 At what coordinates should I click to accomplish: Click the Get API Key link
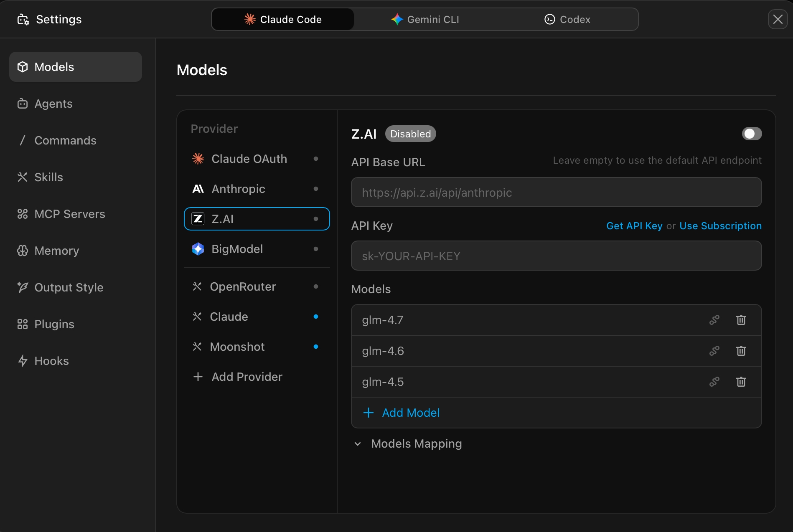click(634, 226)
